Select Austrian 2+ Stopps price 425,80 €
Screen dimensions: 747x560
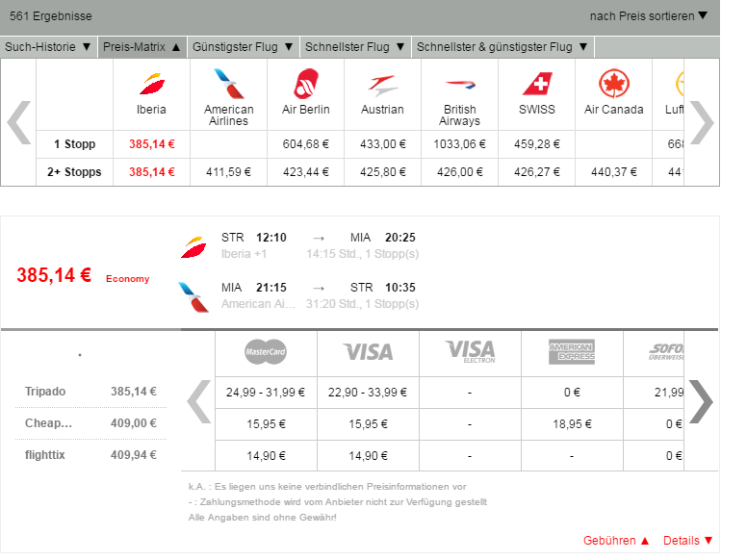pos(382,172)
